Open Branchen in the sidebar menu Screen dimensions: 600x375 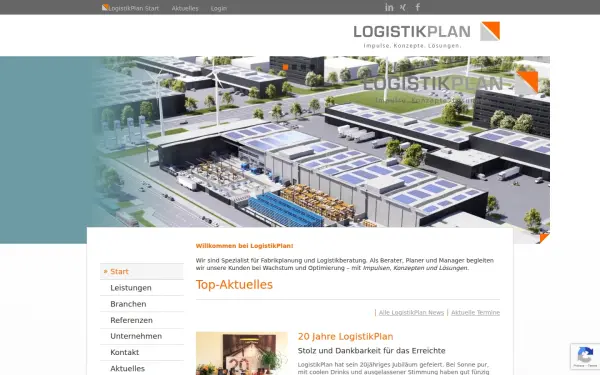142,304
